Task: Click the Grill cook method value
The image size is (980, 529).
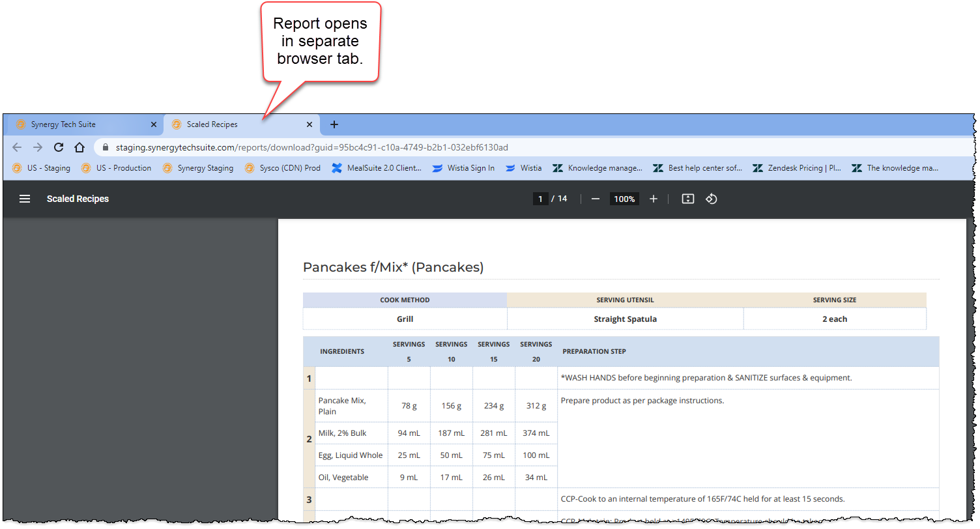Action: (405, 319)
